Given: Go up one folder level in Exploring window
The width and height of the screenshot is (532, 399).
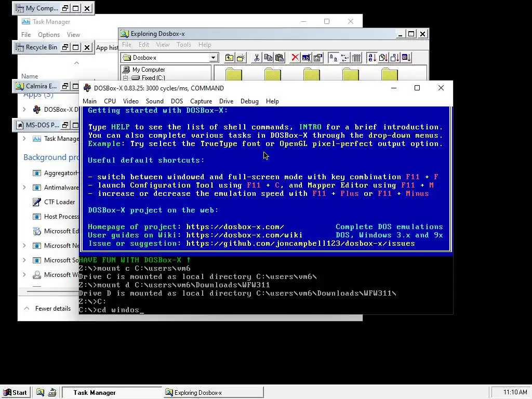Looking at the screenshot, I should [229, 58].
